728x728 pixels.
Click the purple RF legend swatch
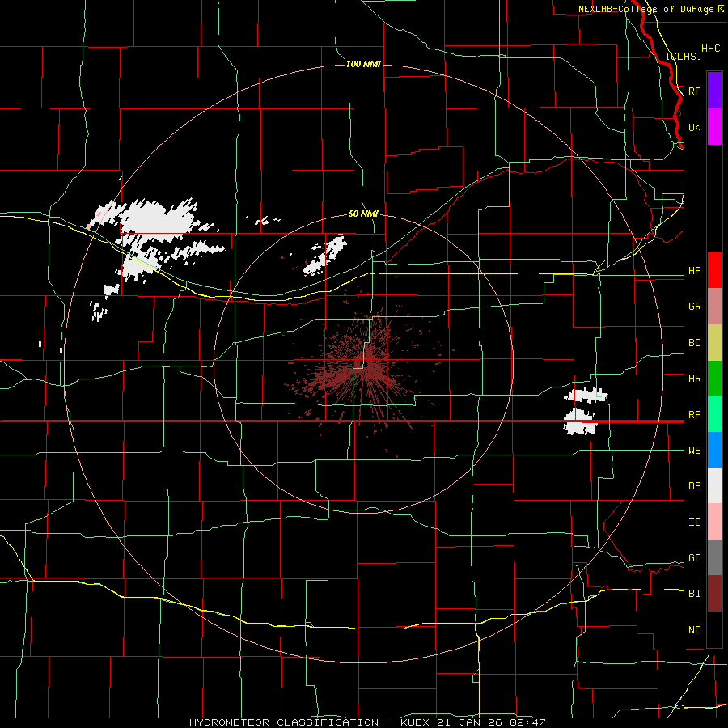click(714, 91)
